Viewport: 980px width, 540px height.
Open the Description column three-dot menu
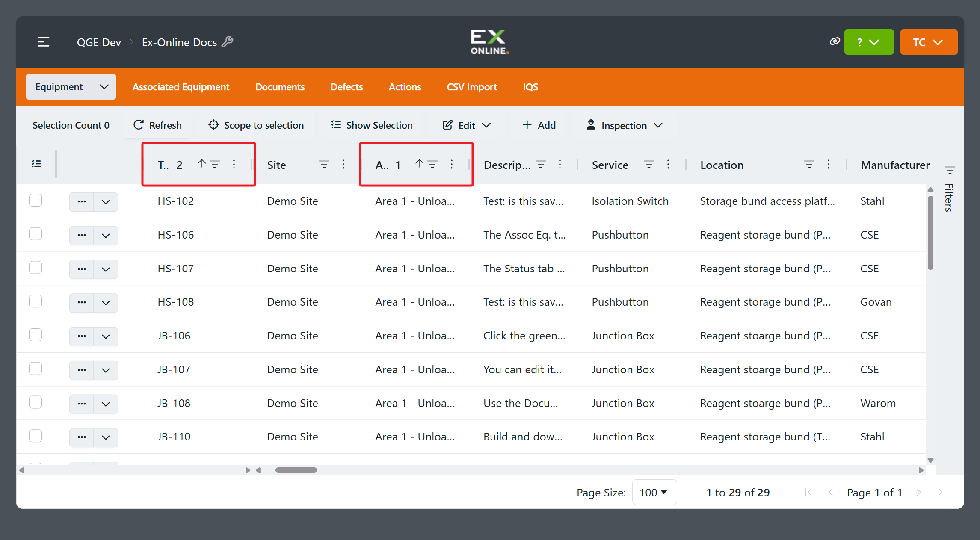click(x=560, y=164)
